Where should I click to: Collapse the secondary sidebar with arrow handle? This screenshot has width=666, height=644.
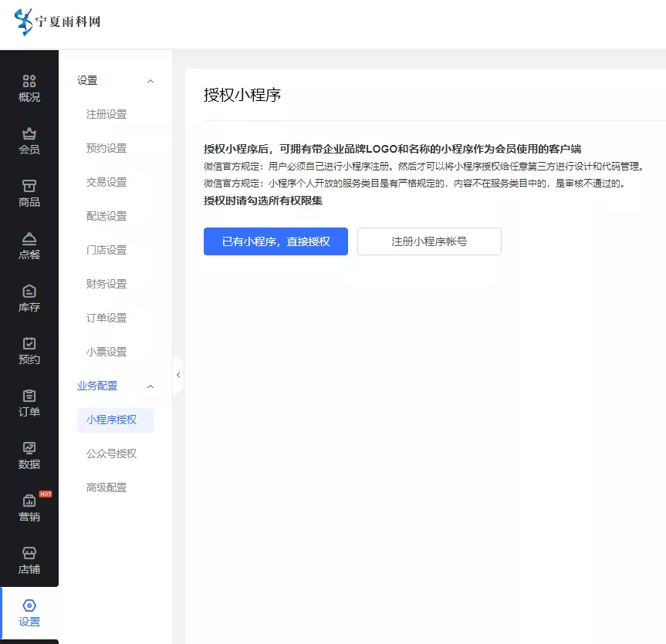click(178, 375)
